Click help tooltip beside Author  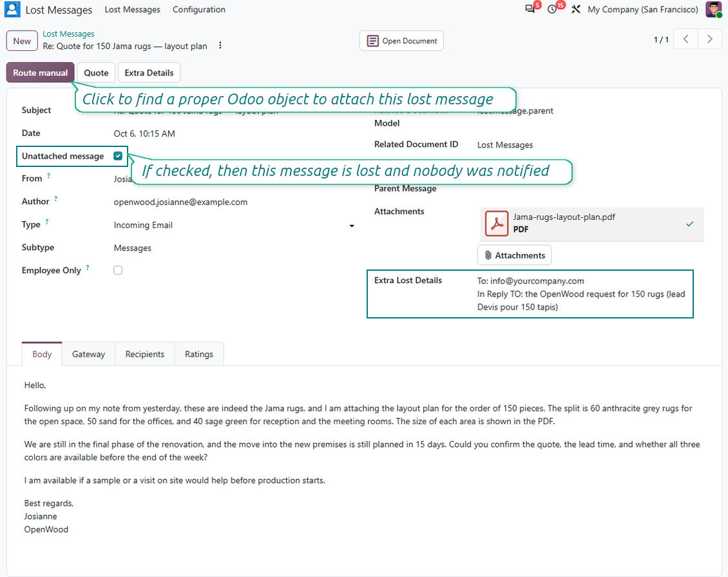[55, 199]
